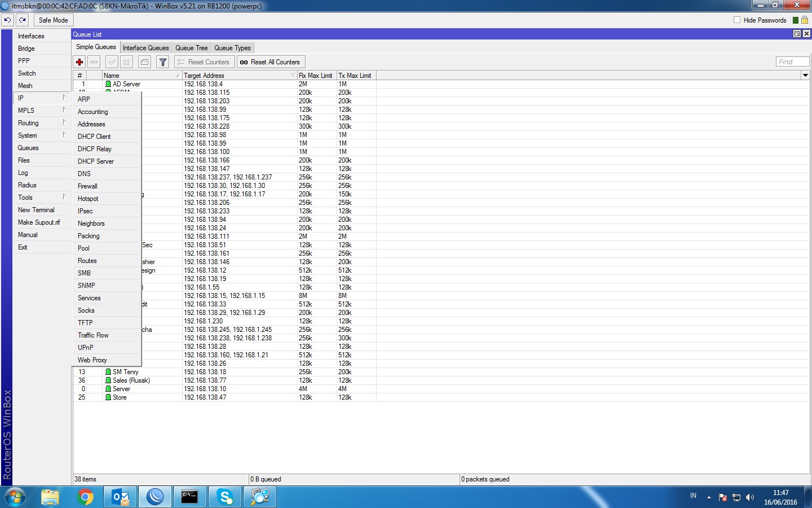Open Addresses in IP submenu
The height and width of the screenshot is (508, 812).
tap(107, 124)
